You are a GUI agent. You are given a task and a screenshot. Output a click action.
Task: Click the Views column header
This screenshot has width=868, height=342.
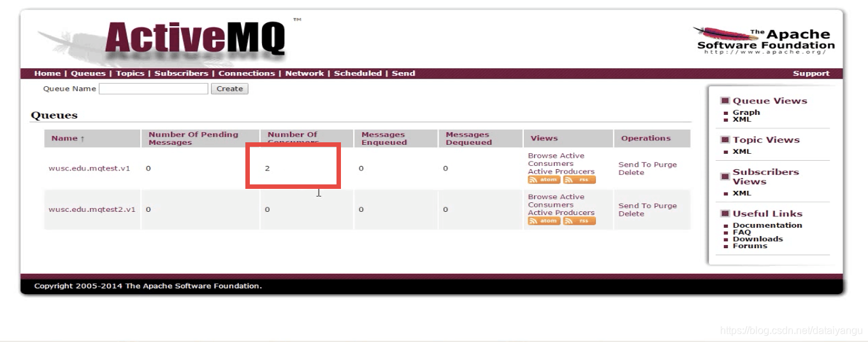click(x=544, y=138)
